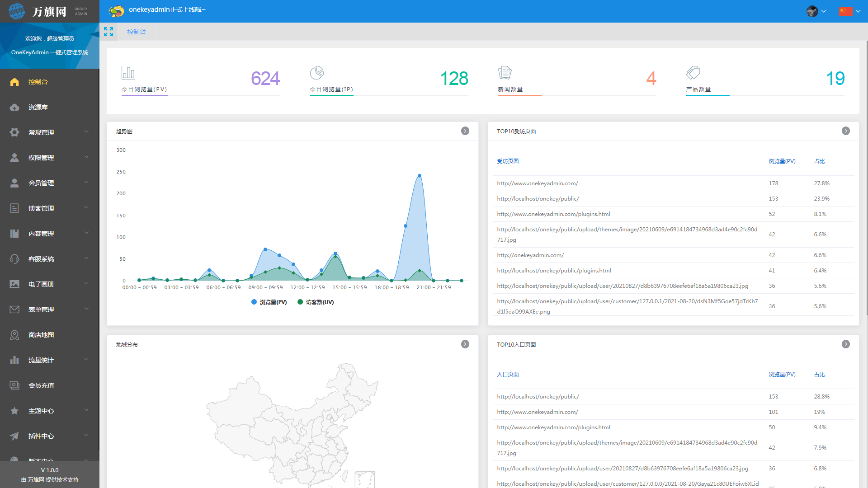Click the 会员充值 icon in sidebar
The image size is (868, 488).
pyautogui.click(x=14, y=385)
